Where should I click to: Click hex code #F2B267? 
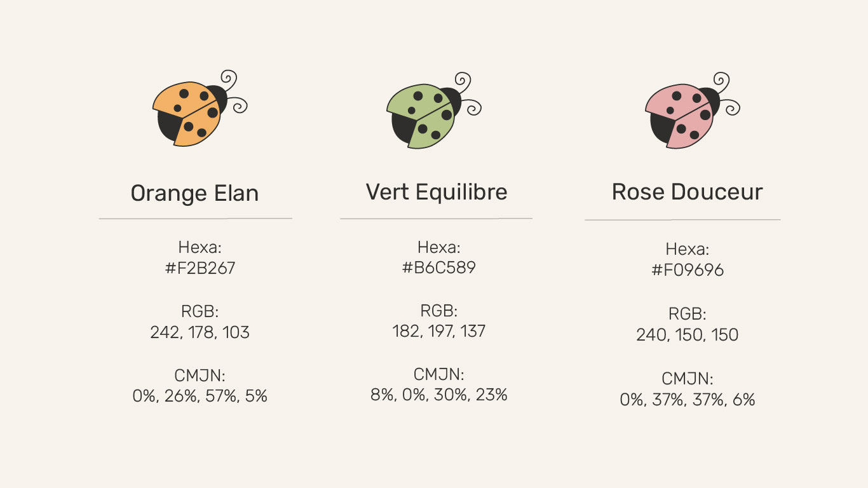pyautogui.click(x=200, y=268)
